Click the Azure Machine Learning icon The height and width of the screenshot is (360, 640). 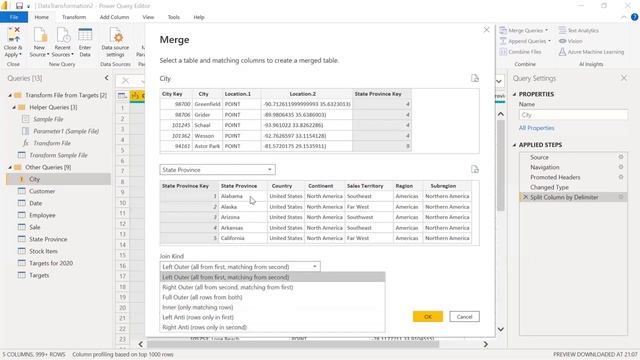pos(562,52)
